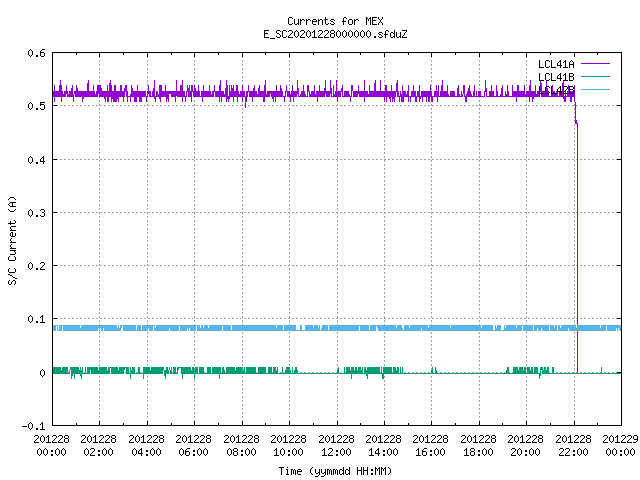
Task: Click the 0.2 y-axis tick label
Action: 36,266
